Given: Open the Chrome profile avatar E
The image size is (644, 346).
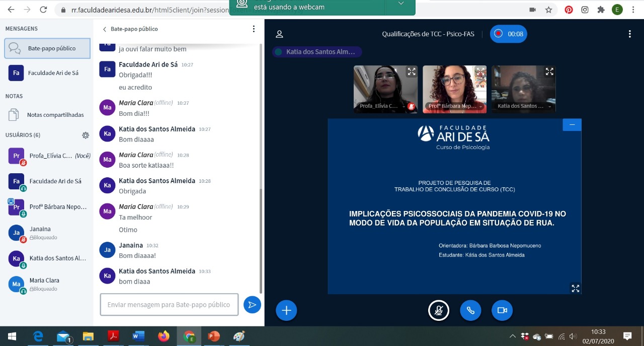Looking at the screenshot, I should pos(617,10).
